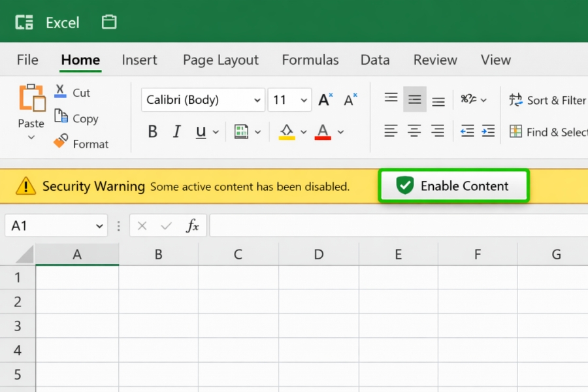
Task: Select the Format painter icon
Action: coord(61,142)
